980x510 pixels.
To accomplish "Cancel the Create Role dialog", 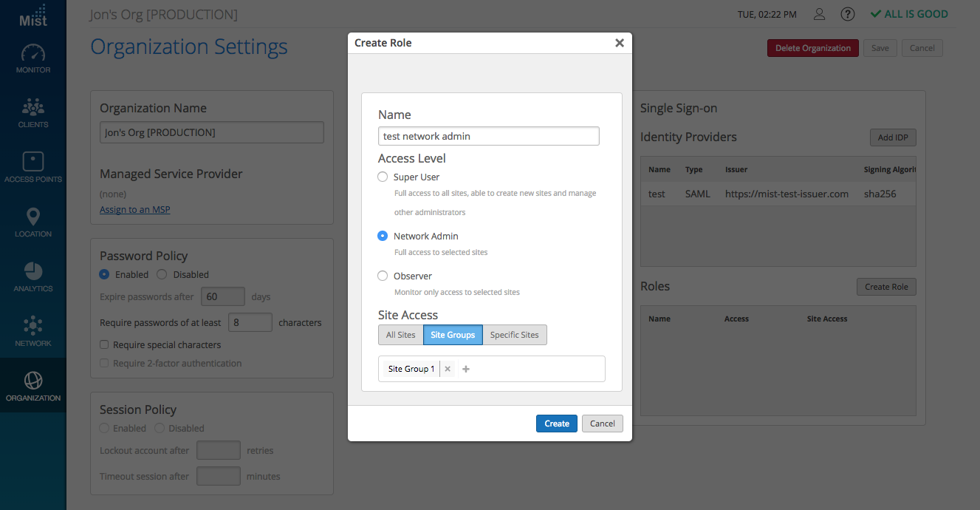I will point(602,424).
